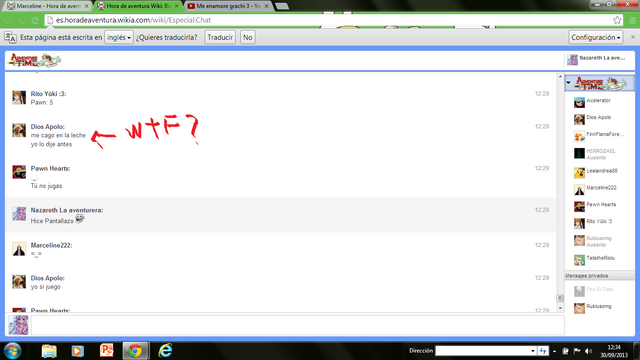Click the chat scrollbar down arrow
640x360 pixels.
[x=560, y=308]
